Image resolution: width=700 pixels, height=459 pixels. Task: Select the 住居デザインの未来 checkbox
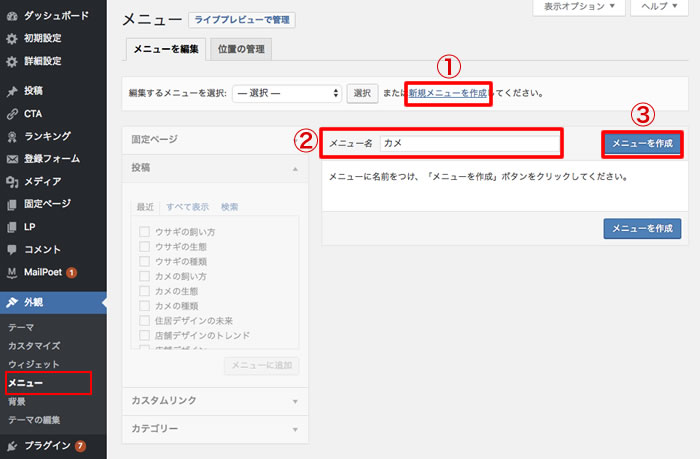(145, 320)
